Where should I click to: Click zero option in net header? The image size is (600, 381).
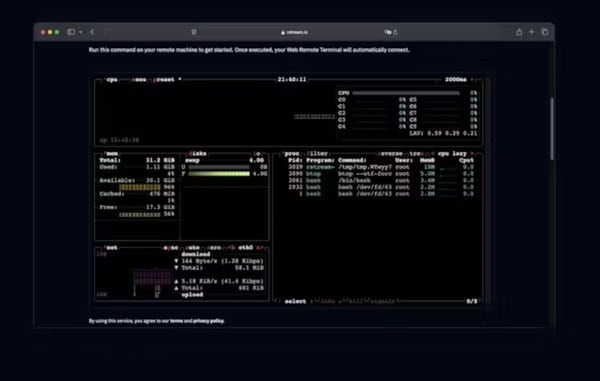[x=214, y=248]
